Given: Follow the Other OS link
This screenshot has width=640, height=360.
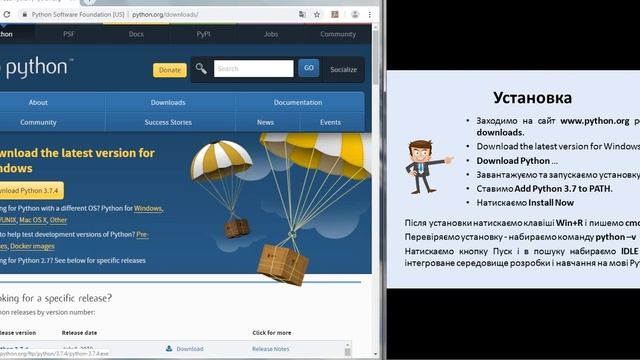Looking at the screenshot, I should [58, 220].
